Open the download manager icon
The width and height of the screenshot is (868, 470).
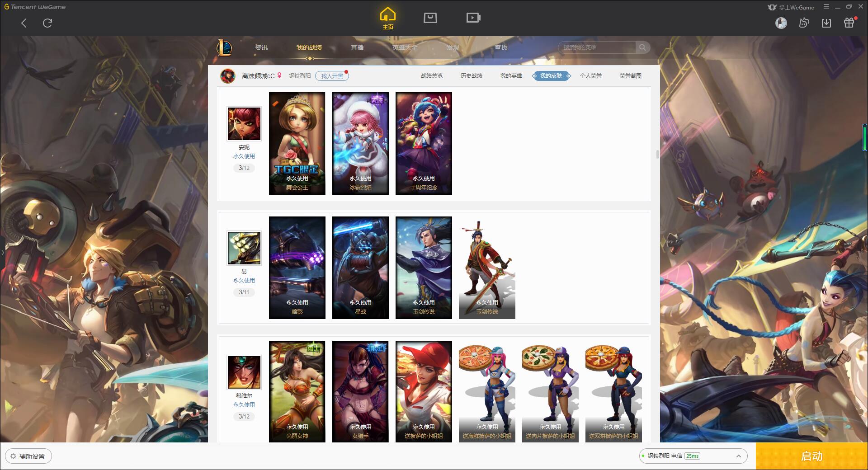click(826, 23)
